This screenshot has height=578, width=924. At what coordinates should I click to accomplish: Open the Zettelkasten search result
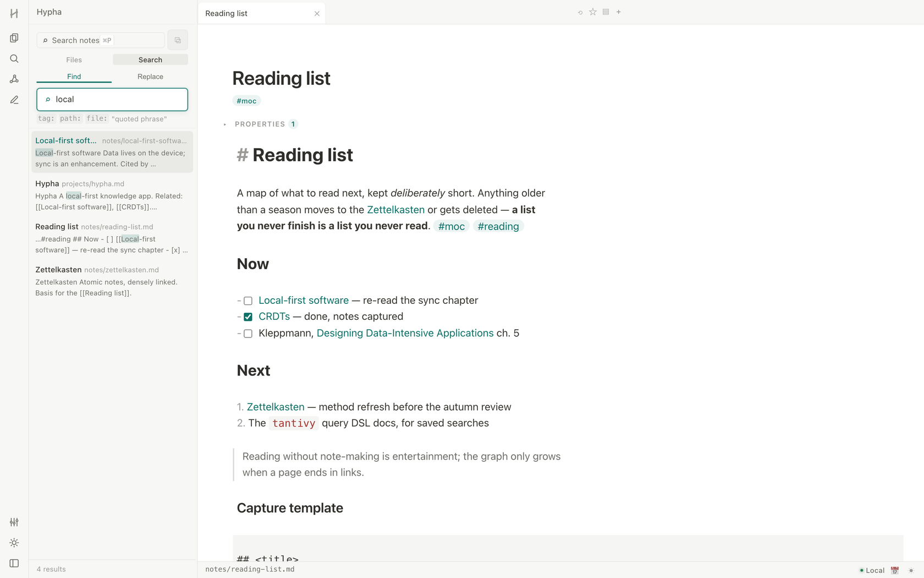pyautogui.click(x=112, y=281)
